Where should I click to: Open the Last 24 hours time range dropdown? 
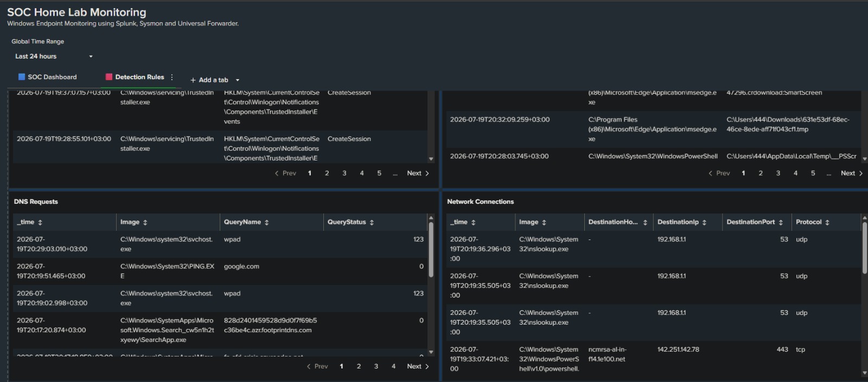tap(54, 56)
